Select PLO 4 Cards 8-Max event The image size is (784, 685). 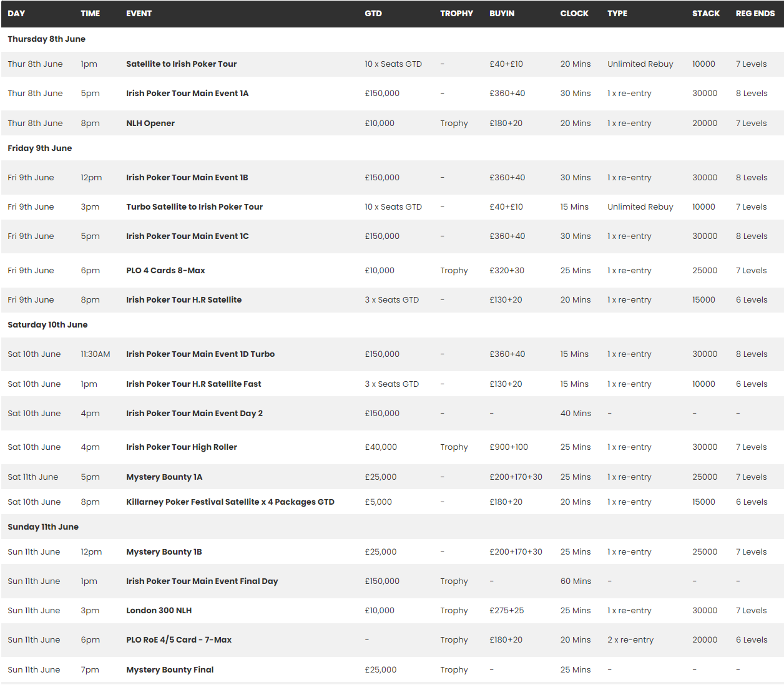165,270
